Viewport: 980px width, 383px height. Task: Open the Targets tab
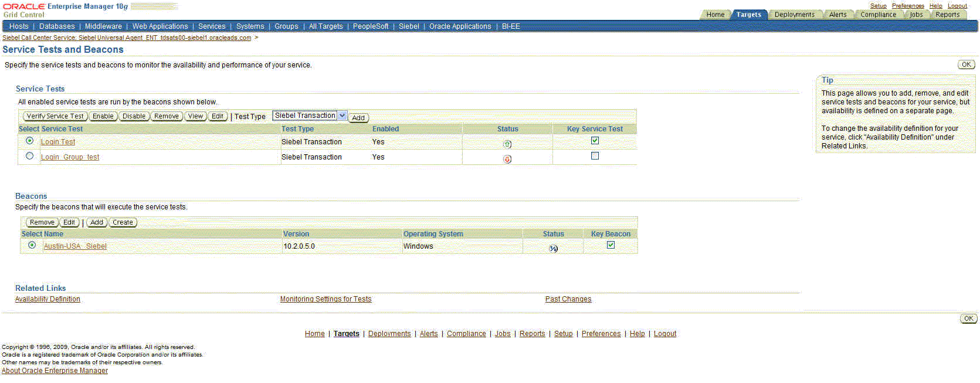point(748,15)
